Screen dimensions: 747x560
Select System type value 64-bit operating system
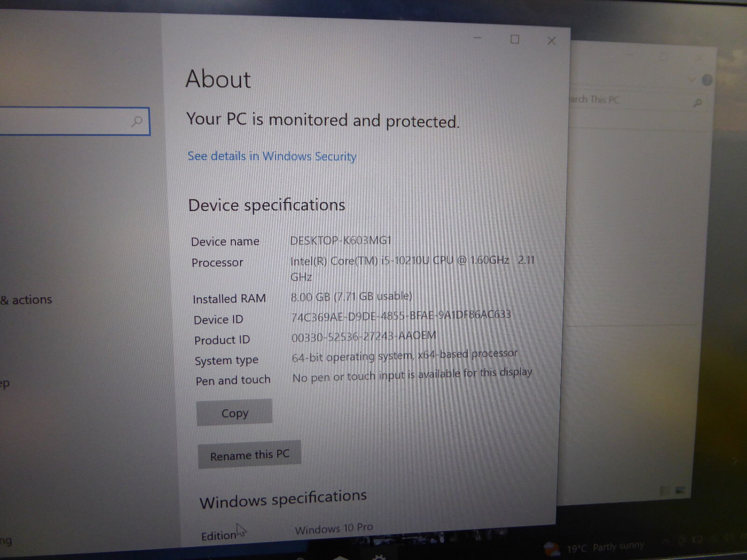(404, 356)
